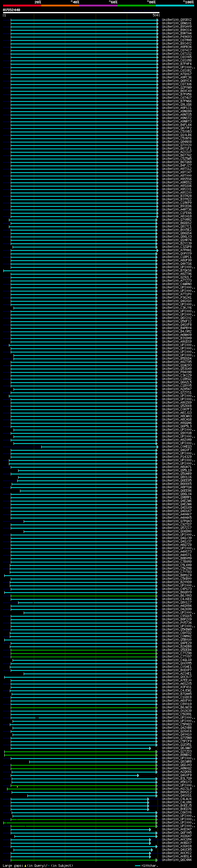Screen dimensions: 197x868
Task: Select hit label UniRef100_B6KKK5
Action: (x=176, y=484)
